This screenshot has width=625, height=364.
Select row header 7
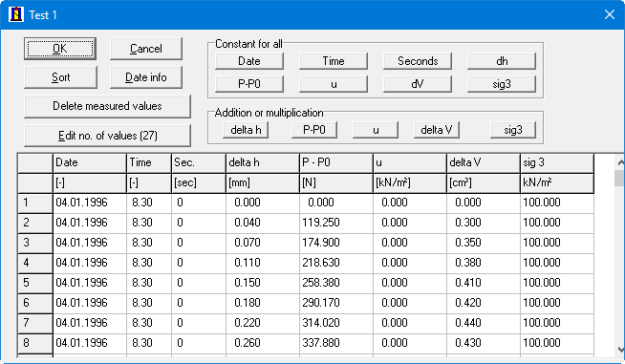point(35,323)
